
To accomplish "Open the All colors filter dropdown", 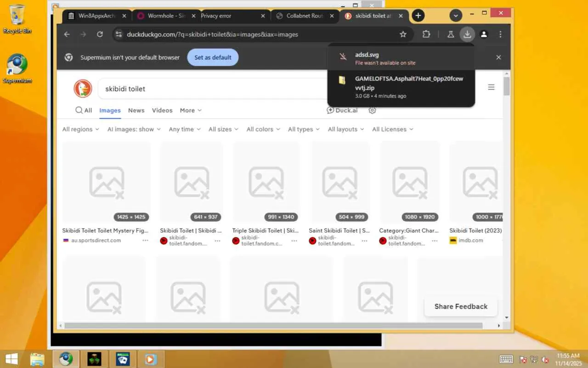I will pos(263,129).
